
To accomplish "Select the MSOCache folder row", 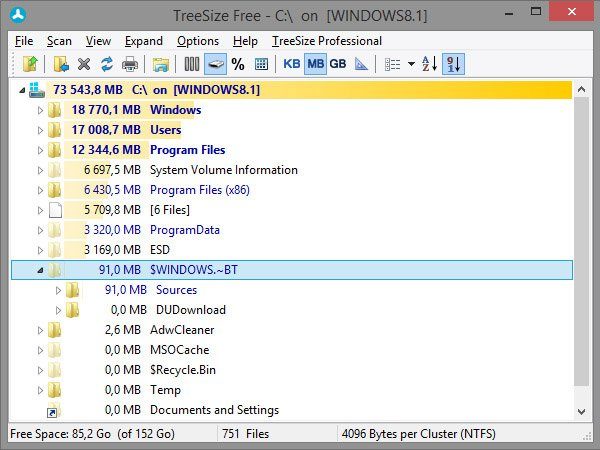I will pyautogui.click(x=292, y=349).
